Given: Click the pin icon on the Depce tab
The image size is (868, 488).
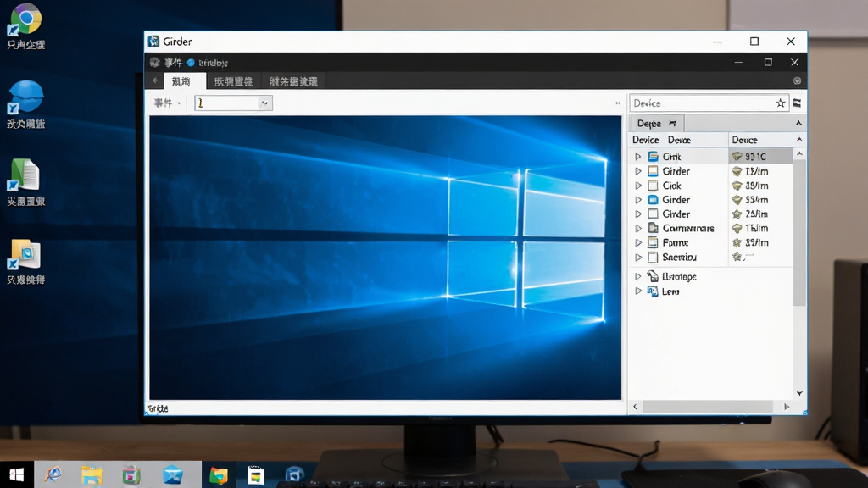Looking at the screenshot, I should [672, 124].
